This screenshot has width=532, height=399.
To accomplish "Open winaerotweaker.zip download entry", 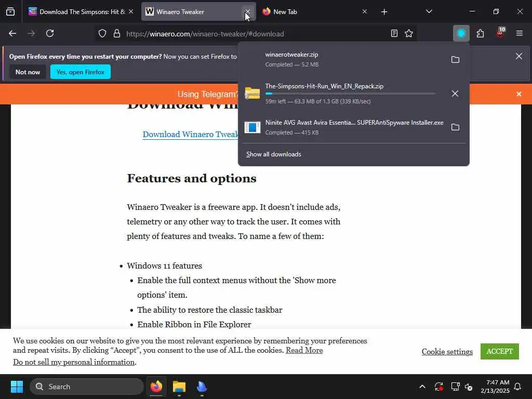I will 342,59.
